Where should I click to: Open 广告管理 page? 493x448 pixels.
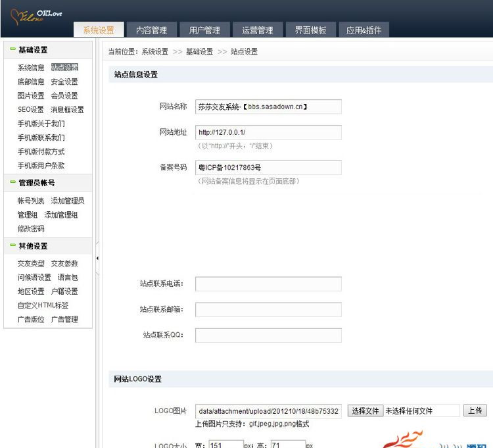click(64, 319)
